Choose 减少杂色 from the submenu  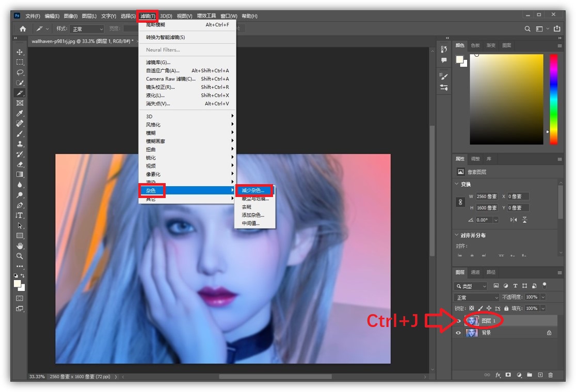[253, 190]
